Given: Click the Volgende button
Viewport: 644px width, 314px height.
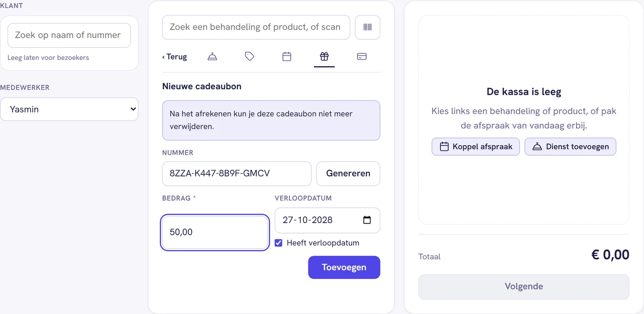Looking at the screenshot, I should (524, 287).
